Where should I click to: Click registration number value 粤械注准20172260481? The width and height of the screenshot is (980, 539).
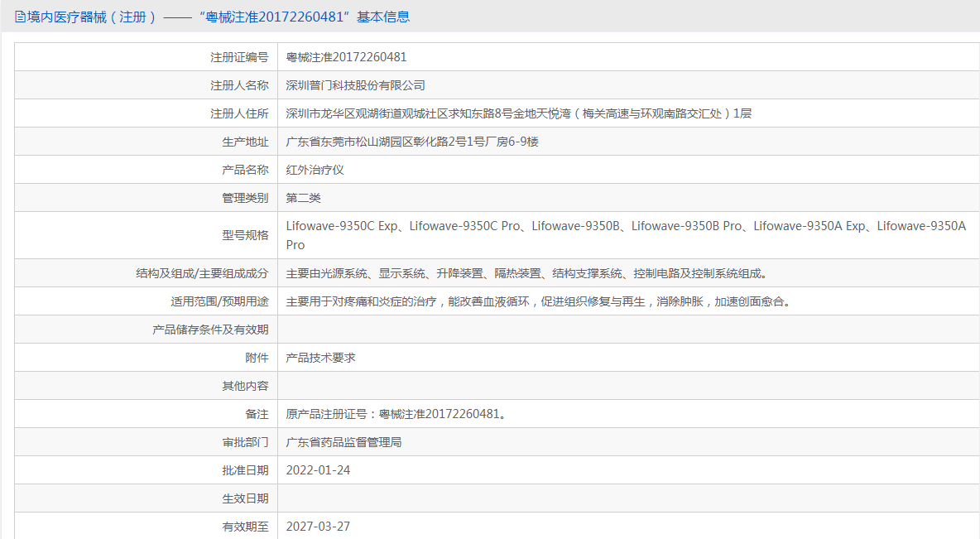(346, 57)
